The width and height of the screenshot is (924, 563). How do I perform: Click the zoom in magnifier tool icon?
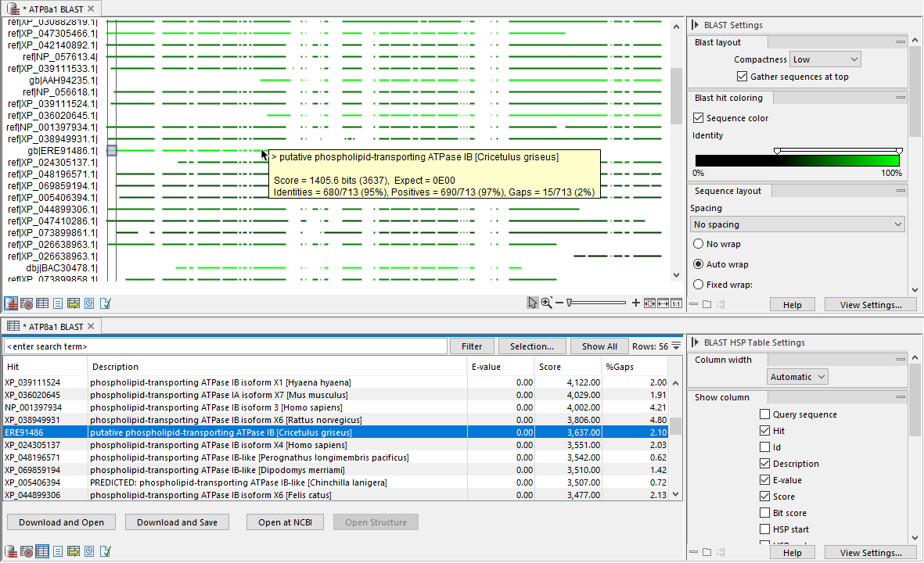(x=547, y=303)
